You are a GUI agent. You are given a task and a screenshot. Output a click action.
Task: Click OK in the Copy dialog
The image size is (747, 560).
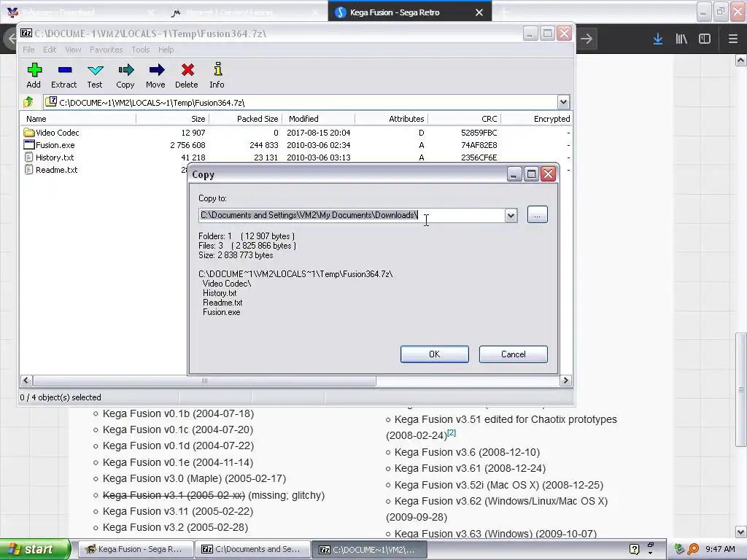pos(435,354)
